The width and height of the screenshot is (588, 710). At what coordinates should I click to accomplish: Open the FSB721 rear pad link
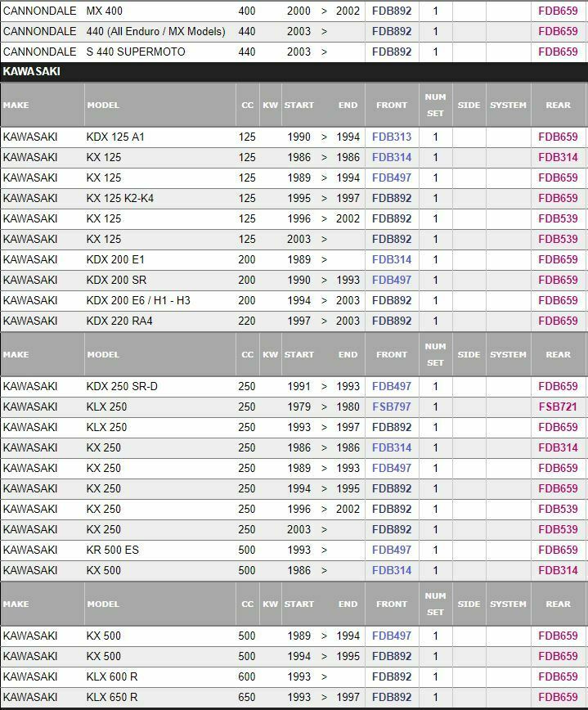[x=558, y=407]
